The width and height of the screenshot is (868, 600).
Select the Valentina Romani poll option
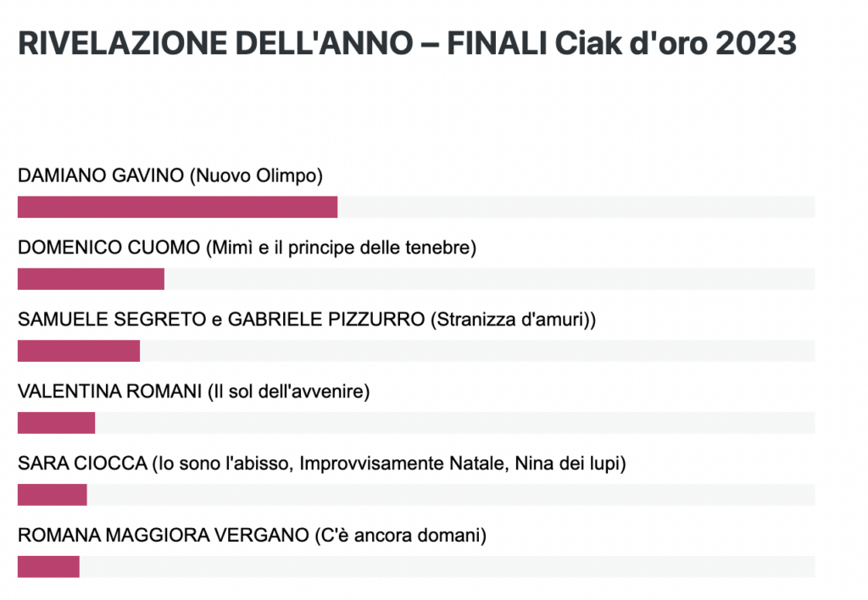194,392
